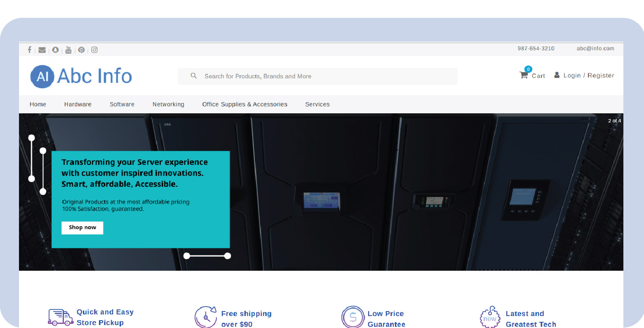Click the Quick and Easy Store Pickup truck icon

pyautogui.click(x=60, y=317)
